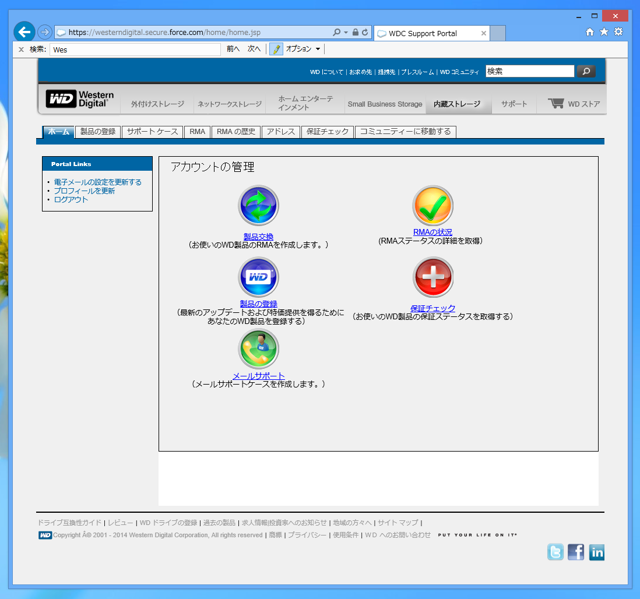
Task: Open the メールサポート link
Action: click(x=258, y=376)
